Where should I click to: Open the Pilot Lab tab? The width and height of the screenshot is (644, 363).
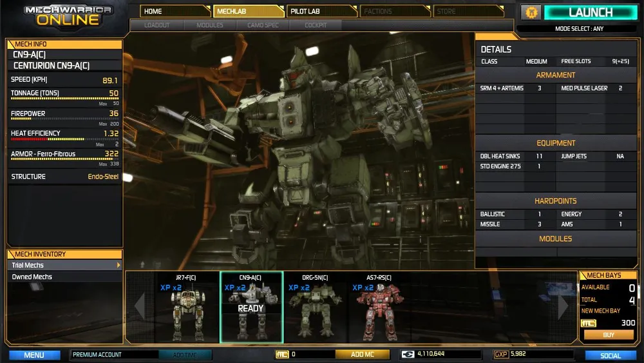click(x=322, y=11)
